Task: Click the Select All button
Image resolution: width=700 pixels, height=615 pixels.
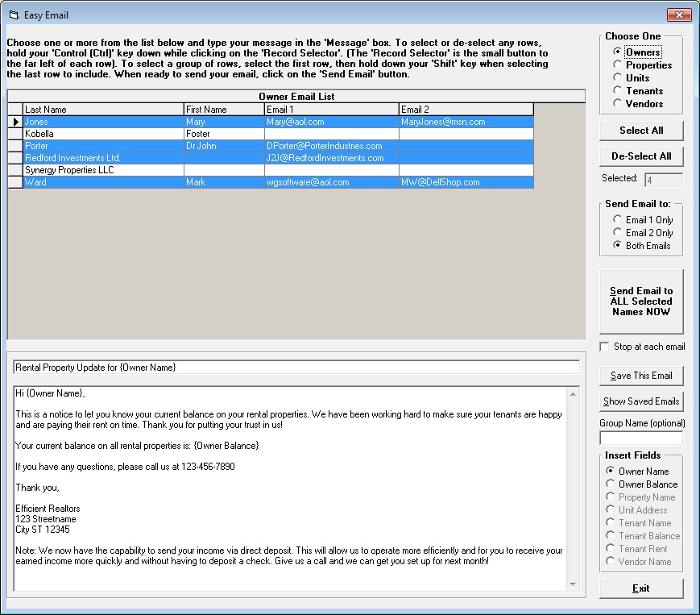Action: point(640,131)
